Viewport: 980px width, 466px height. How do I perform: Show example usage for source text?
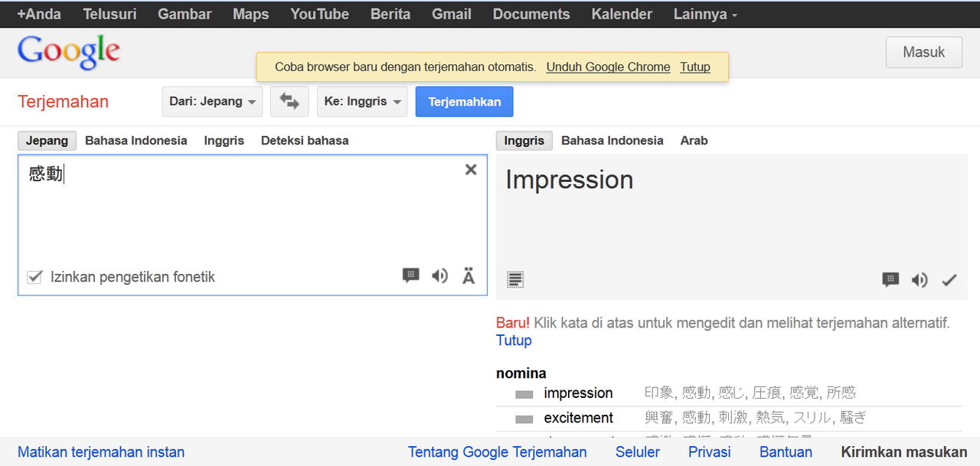pos(411,275)
